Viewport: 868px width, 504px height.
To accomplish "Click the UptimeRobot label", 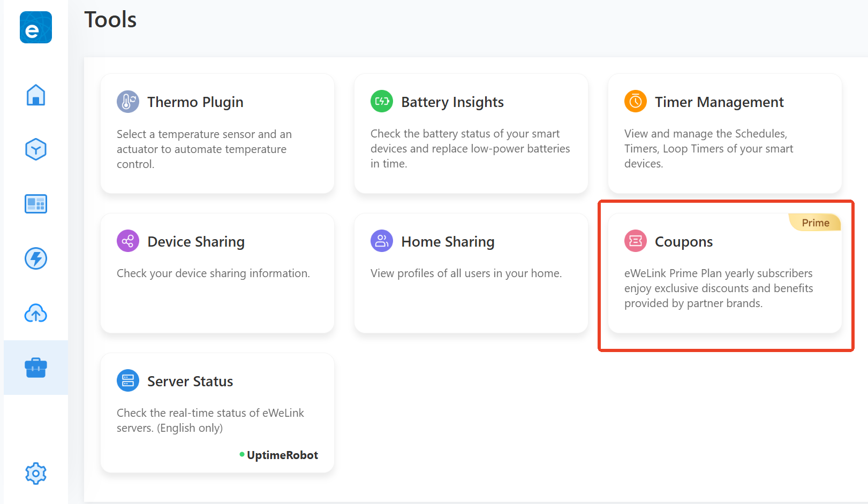I will tap(282, 455).
